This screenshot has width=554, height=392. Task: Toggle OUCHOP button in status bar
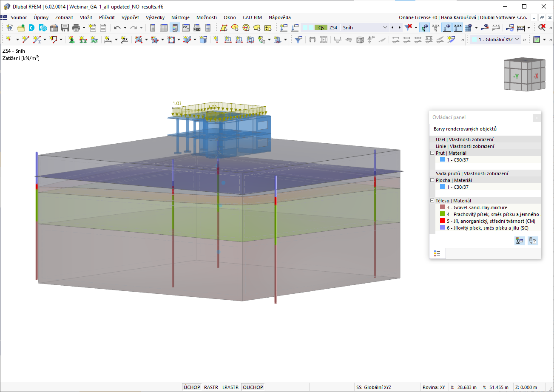click(253, 387)
